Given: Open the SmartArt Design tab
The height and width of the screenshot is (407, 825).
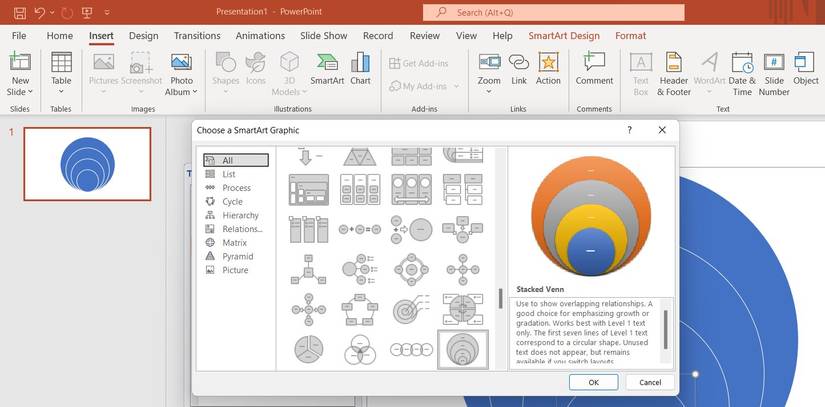Looking at the screenshot, I should pos(564,36).
